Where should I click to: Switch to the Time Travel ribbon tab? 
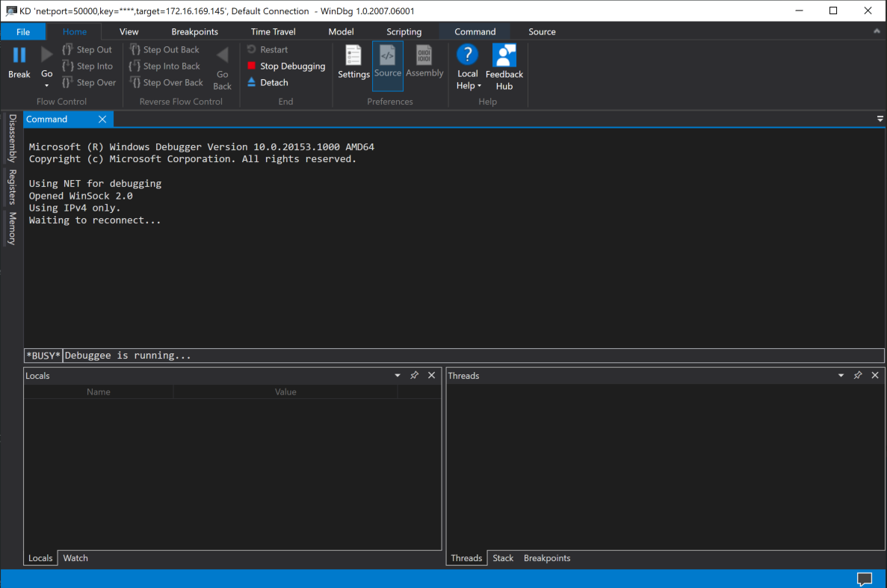[x=273, y=31]
